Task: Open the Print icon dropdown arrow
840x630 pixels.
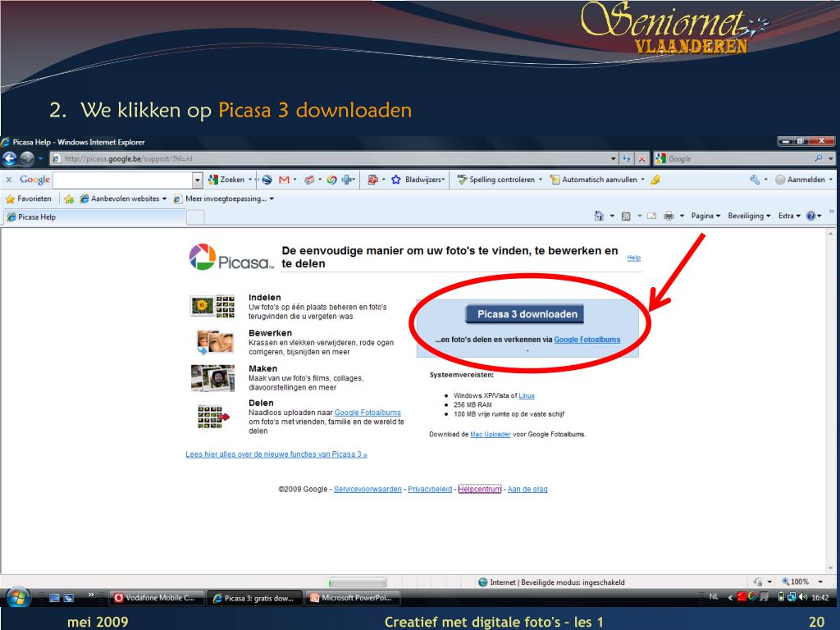Action: tap(682, 216)
